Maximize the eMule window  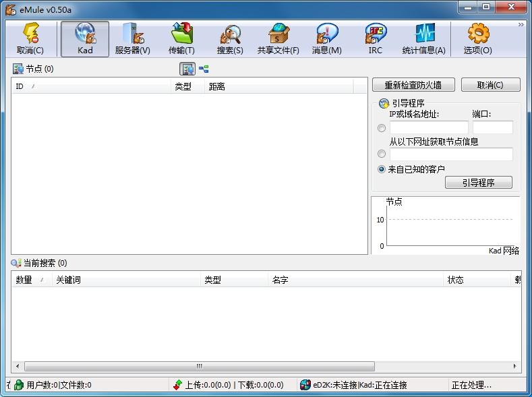[486, 7]
